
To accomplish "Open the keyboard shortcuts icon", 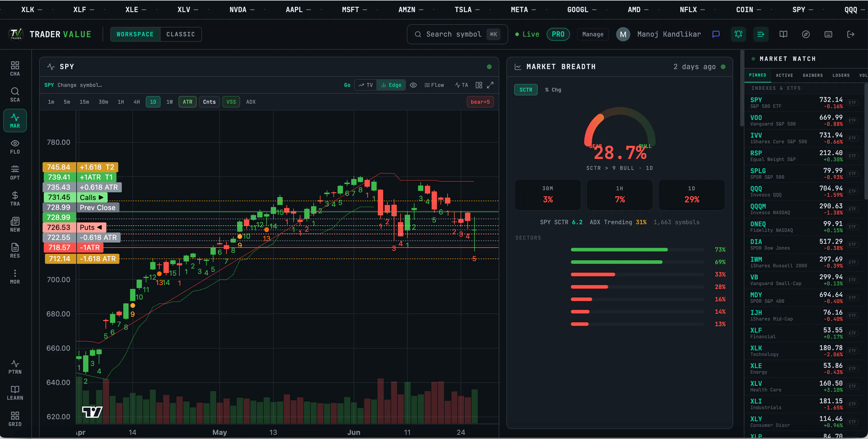I will click(x=828, y=34).
